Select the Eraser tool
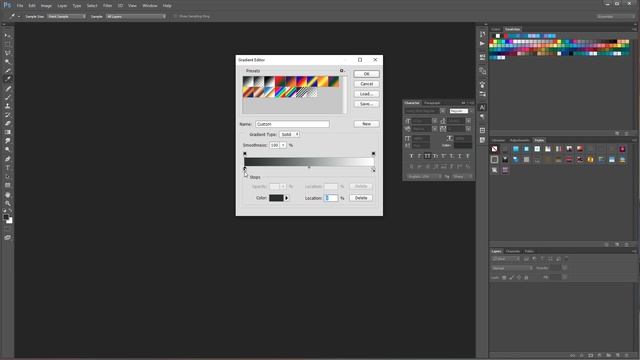 pyautogui.click(x=8, y=123)
